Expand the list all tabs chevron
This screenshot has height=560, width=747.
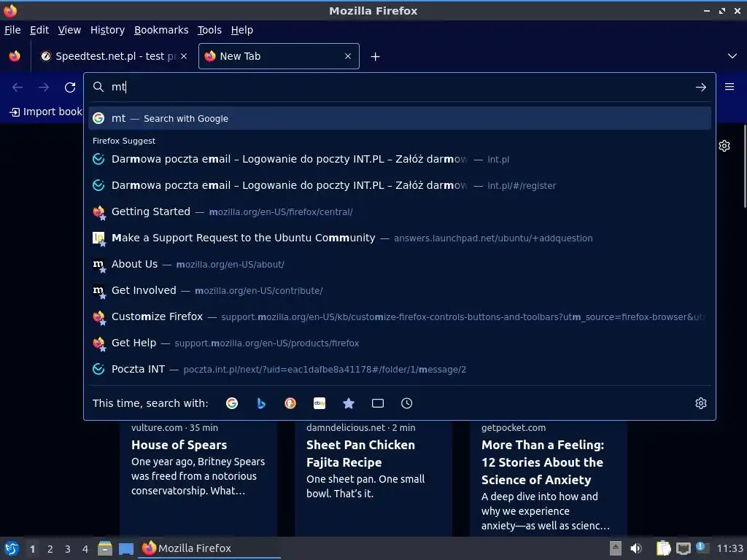point(732,56)
